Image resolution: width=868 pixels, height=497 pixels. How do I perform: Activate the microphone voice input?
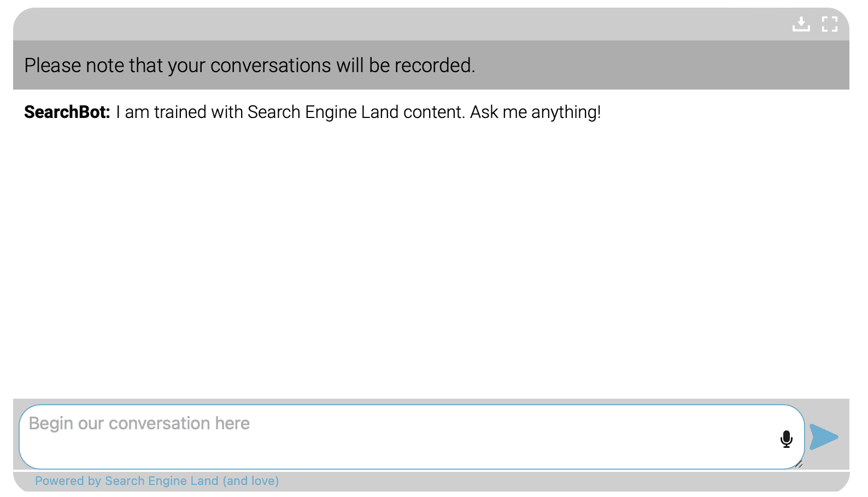787,439
